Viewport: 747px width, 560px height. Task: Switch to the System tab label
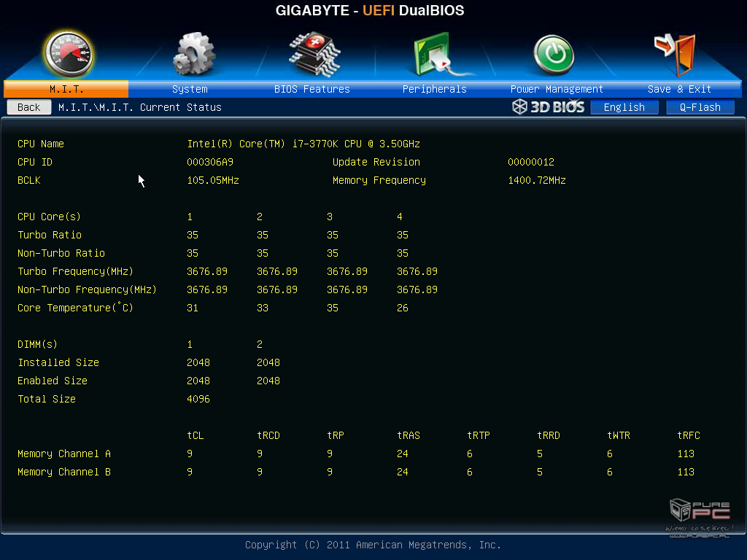[190, 89]
